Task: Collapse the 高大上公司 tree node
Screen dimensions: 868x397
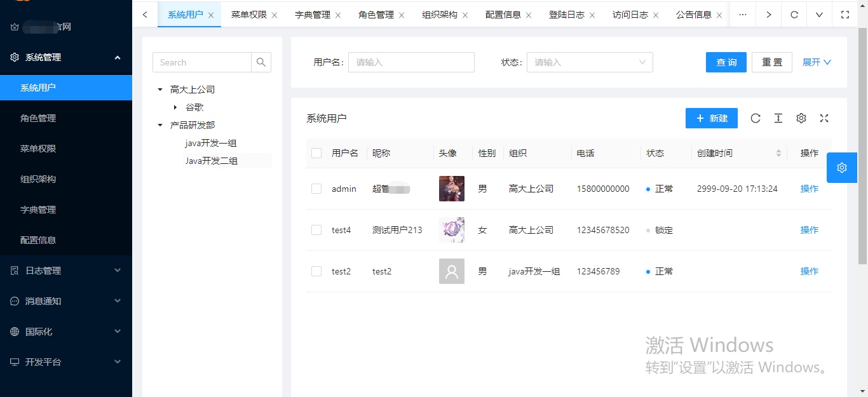Action: [x=159, y=90]
